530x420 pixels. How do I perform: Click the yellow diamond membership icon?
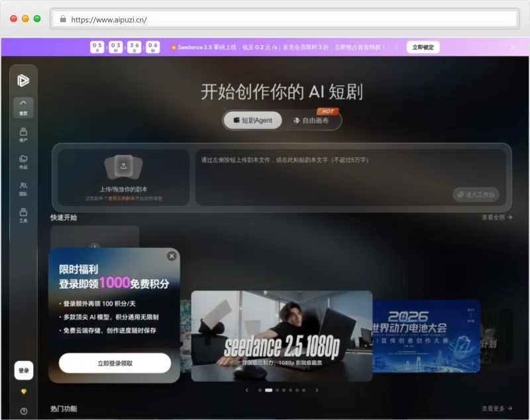click(x=24, y=392)
